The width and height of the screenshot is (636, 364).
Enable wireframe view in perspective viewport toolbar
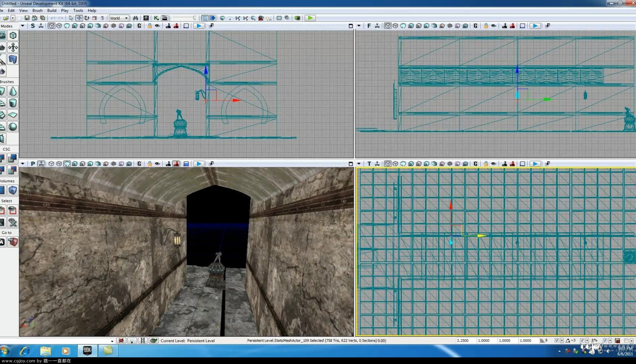tap(51, 164)
